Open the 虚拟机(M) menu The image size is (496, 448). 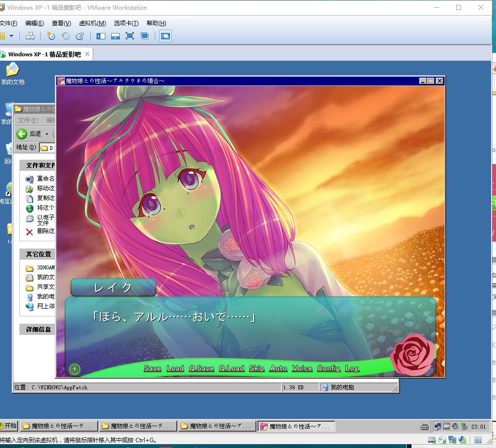coord(92,23)
